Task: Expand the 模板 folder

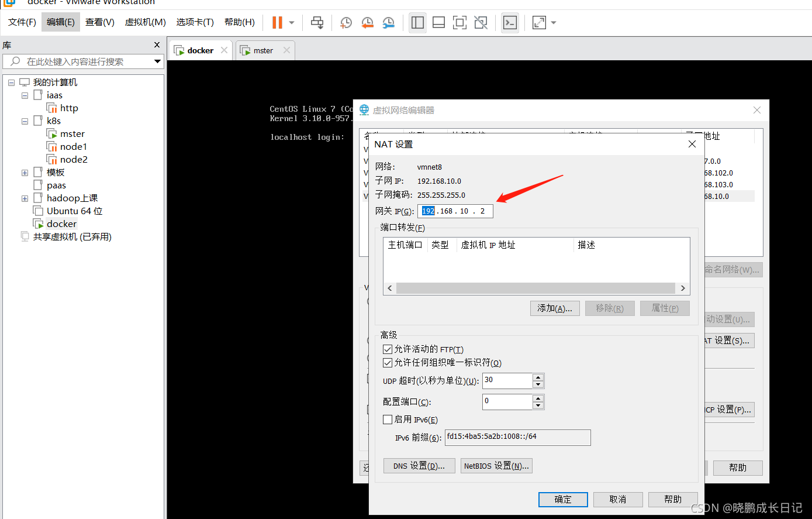Action: click(x=25, y=173)
